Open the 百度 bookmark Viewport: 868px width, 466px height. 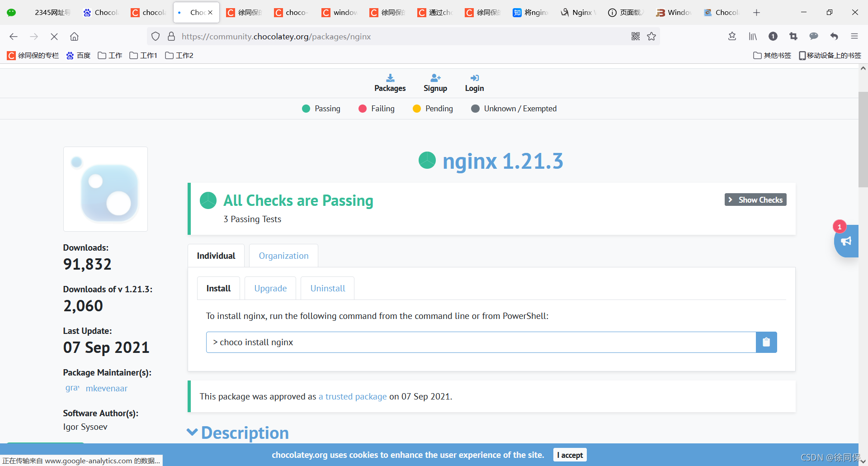point(78,56)
